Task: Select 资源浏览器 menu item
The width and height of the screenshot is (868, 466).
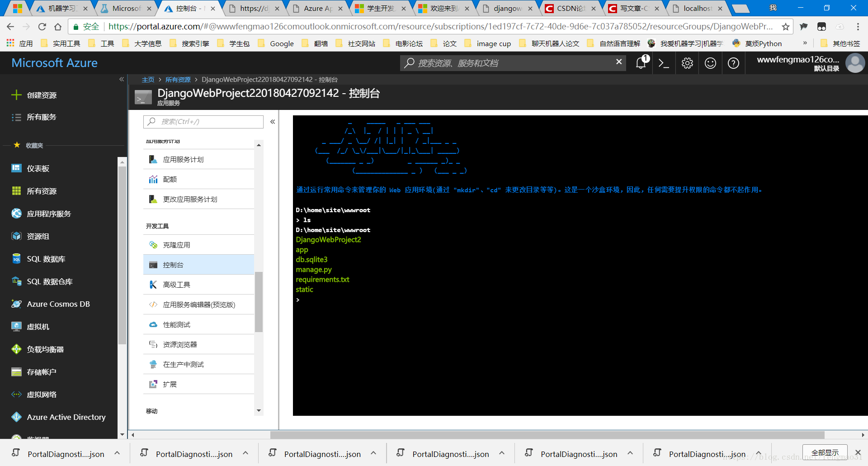Action: (x=198, y=344)
